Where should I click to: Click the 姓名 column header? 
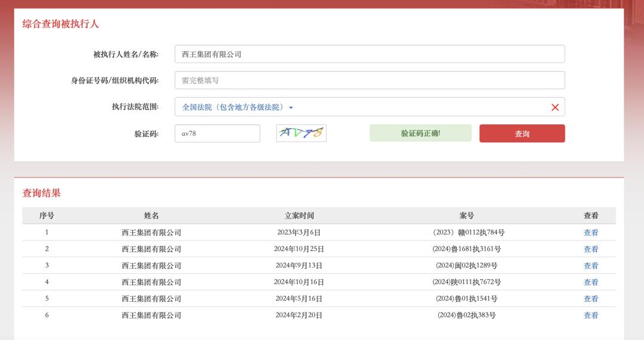[151, 216]
